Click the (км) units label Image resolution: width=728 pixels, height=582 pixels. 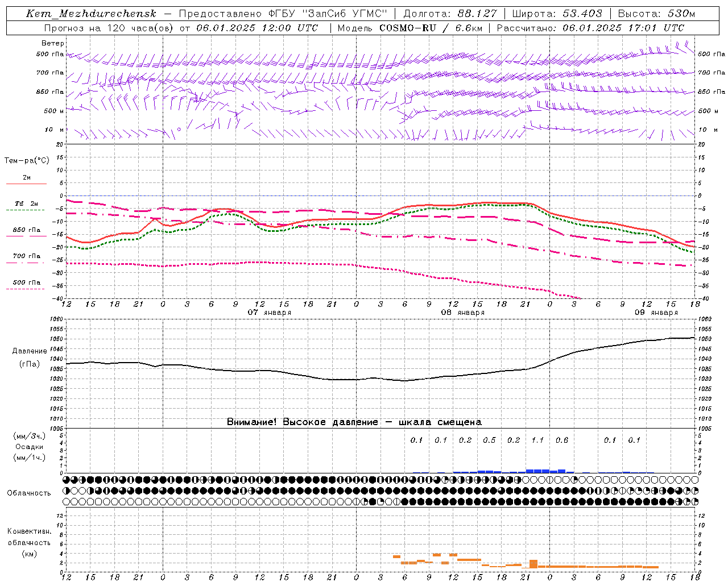point(29,554)
